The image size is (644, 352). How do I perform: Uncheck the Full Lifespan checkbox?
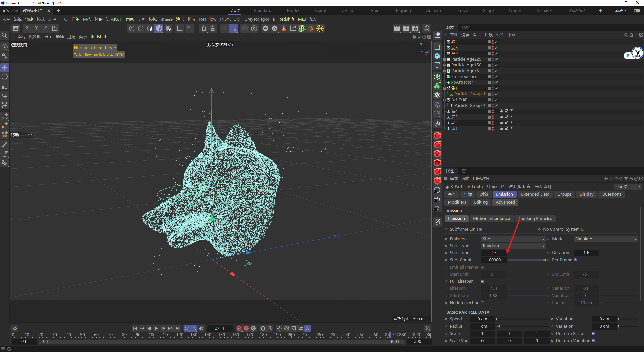tap(482, 281)
